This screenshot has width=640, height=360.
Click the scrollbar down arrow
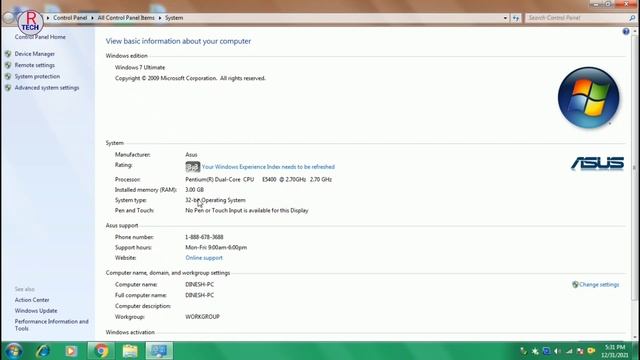coord(635,337)
